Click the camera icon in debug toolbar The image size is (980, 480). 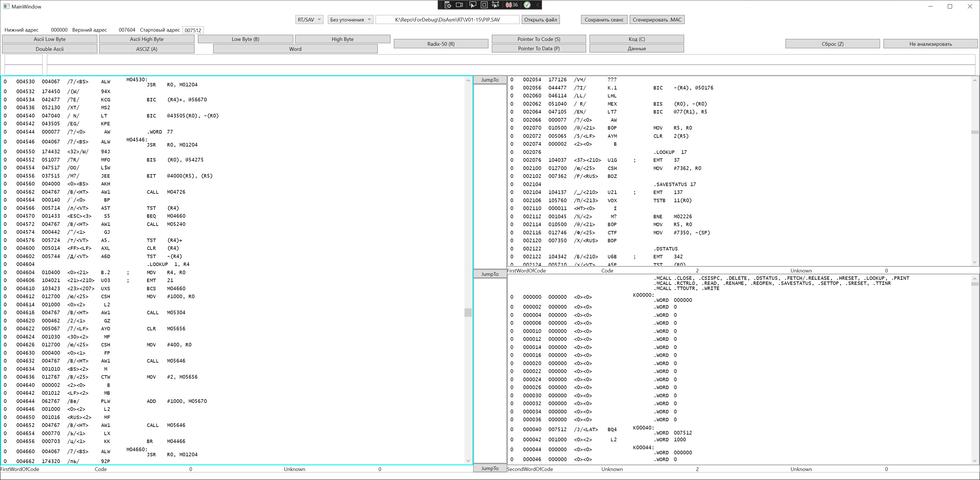click(460, 5)
